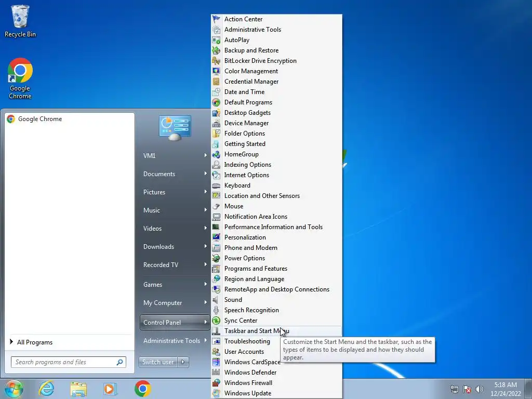The image size is (532, 399).
Task: Click the Keyboard icon in the list
Action: click(216, 185)
